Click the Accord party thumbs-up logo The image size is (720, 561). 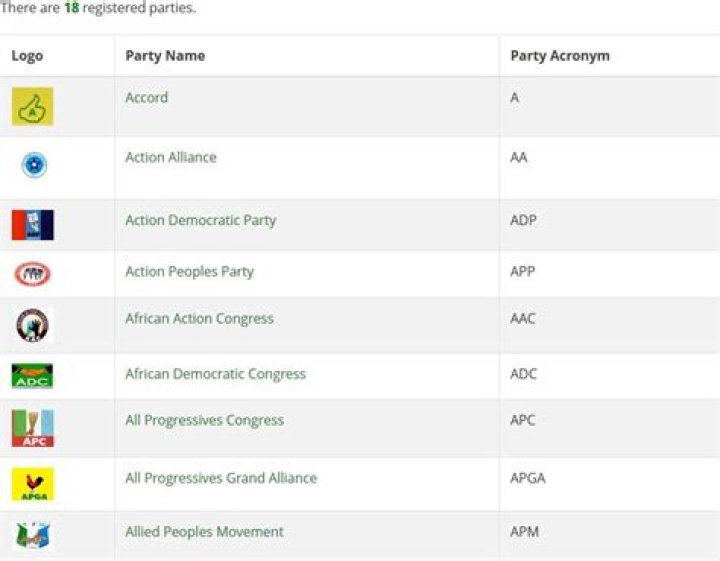(32, 106)
